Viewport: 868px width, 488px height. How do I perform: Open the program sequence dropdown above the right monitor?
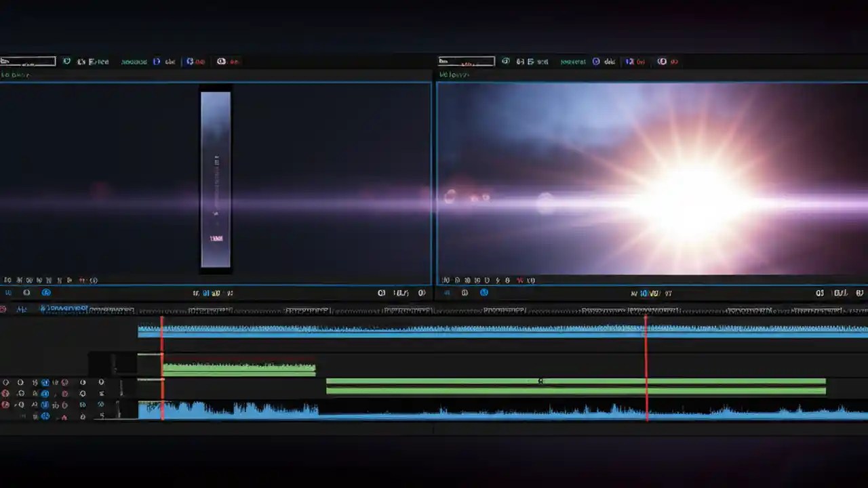coord(466,61)
